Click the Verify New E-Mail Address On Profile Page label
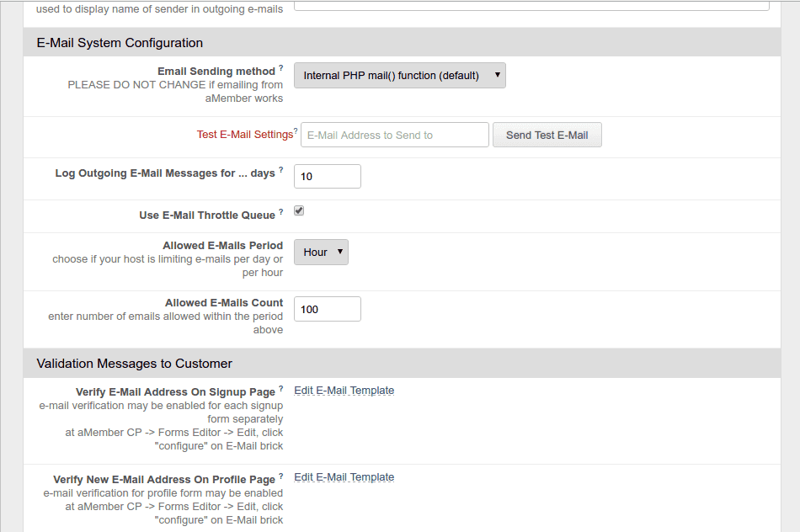The image size is (800, 532). [164, 480]
